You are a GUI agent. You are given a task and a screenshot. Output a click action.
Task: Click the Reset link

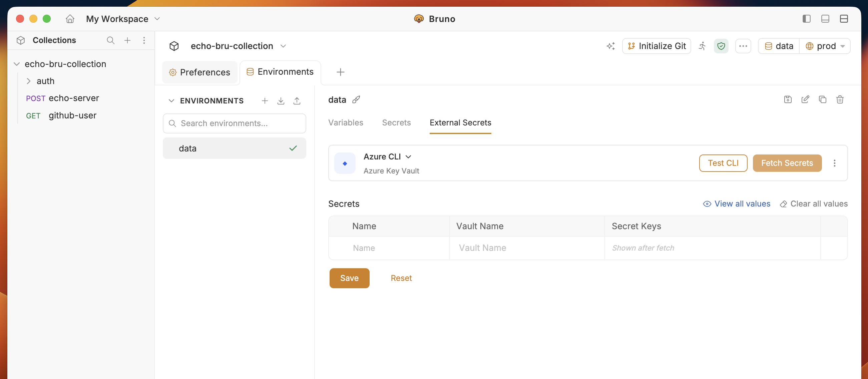click(401, 278)
